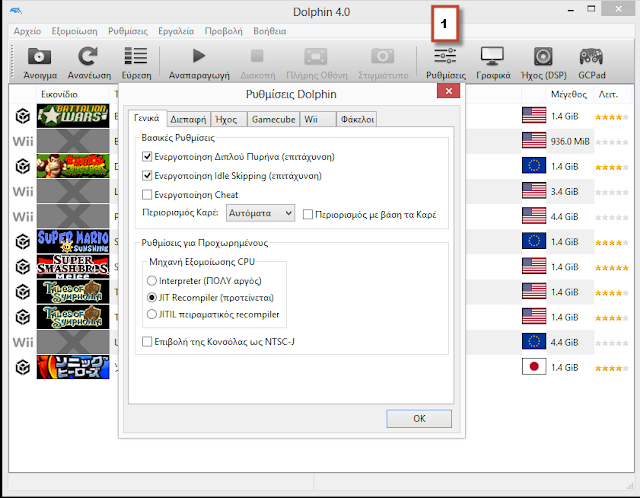The image size is (640, 498).
Task: Click GameCube icon beside Battalion Wars
Action: tap(23, 116)
